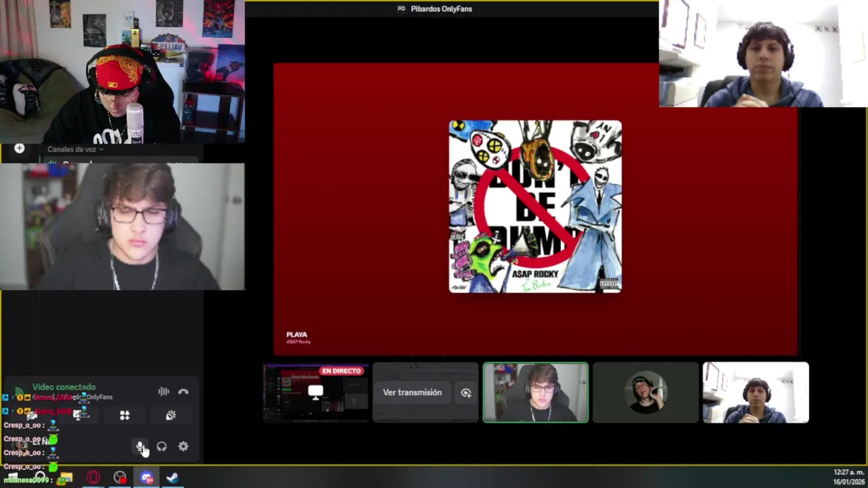The width and height of the screenshot is (868, 488).
Task: Disconnect from the voice call
Action: [183, 391]
